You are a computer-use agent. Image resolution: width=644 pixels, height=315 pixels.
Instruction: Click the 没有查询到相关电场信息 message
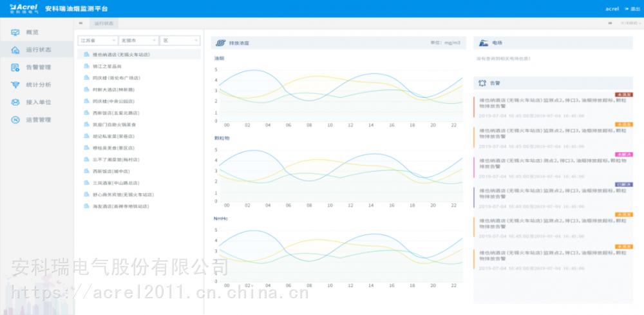tap(503, 59)
